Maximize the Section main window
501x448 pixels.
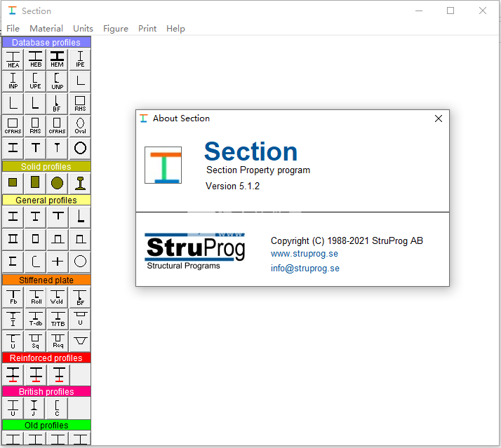pyautogui.click(x=450, y=11)
